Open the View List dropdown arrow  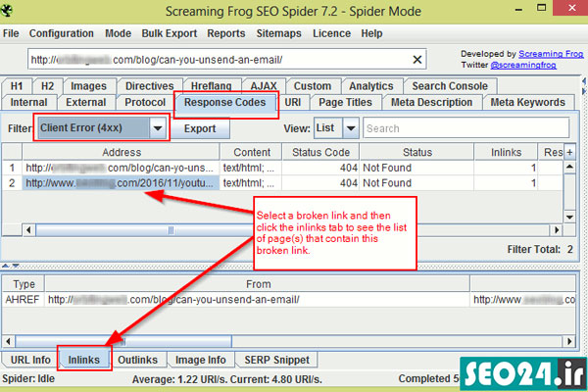click(351, 128)
